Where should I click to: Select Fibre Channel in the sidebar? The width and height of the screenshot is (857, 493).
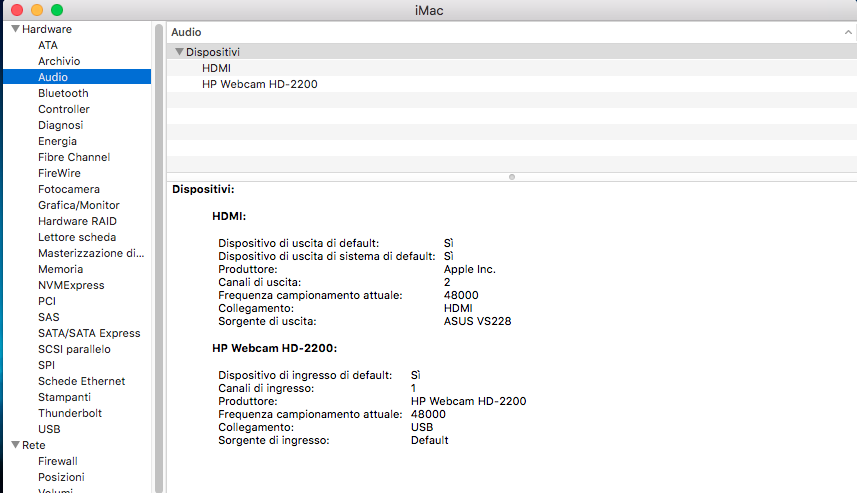click(74, 157)
